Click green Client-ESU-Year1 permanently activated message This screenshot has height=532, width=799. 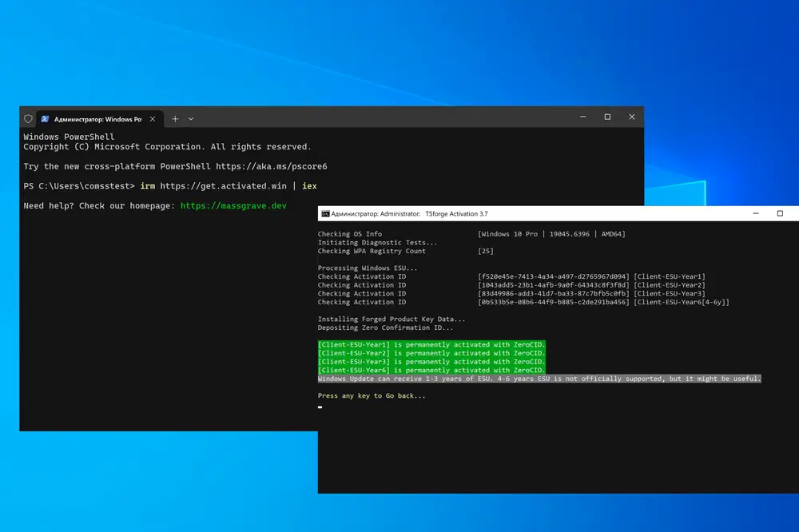[x=431, y=344]
